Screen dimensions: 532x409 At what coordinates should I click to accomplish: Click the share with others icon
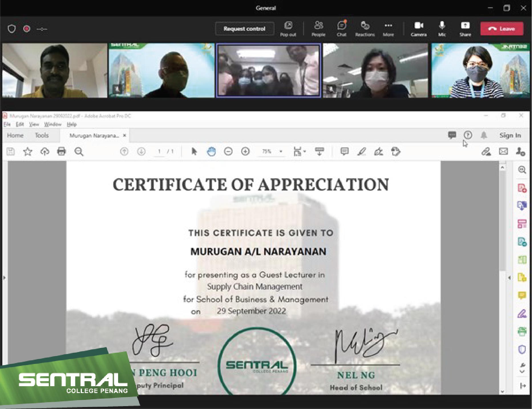coord(521,151)
